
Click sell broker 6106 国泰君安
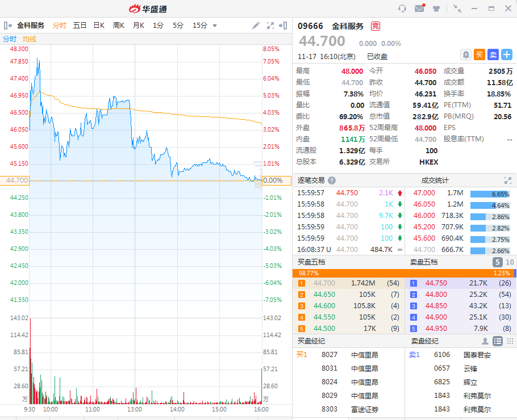pyautogui.click(x=461, y=355)
